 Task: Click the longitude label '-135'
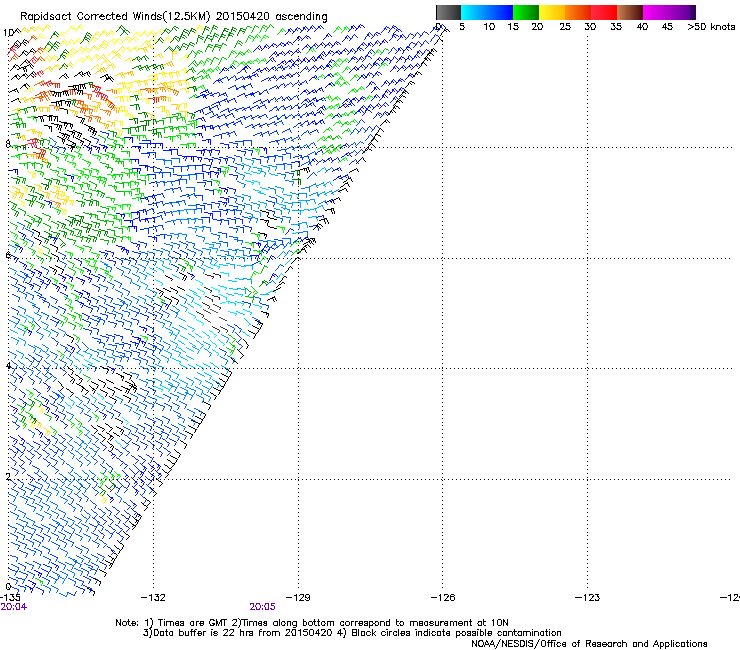pyautogui.click(x=10, y=598)
